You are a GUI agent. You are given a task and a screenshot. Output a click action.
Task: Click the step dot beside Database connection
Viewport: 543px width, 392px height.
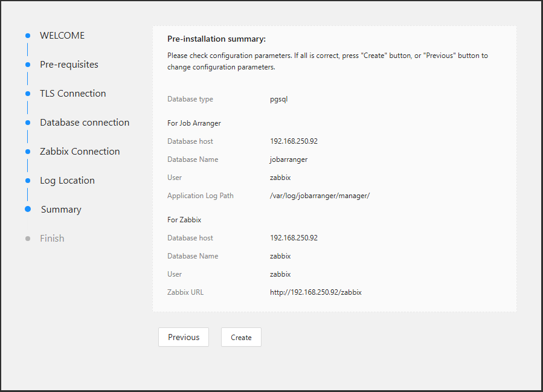(x=28, y=123)
